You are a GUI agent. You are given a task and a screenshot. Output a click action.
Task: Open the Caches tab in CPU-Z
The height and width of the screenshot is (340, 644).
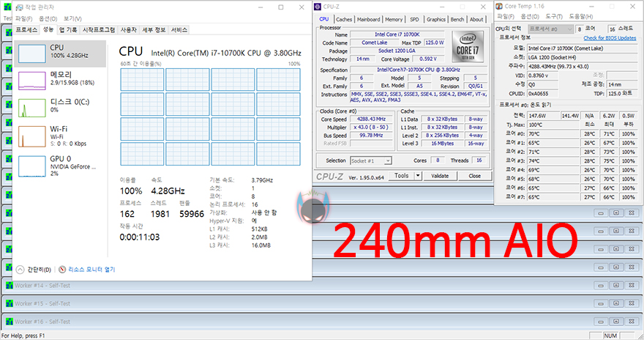pyautogui.click(x=344, y=19)
